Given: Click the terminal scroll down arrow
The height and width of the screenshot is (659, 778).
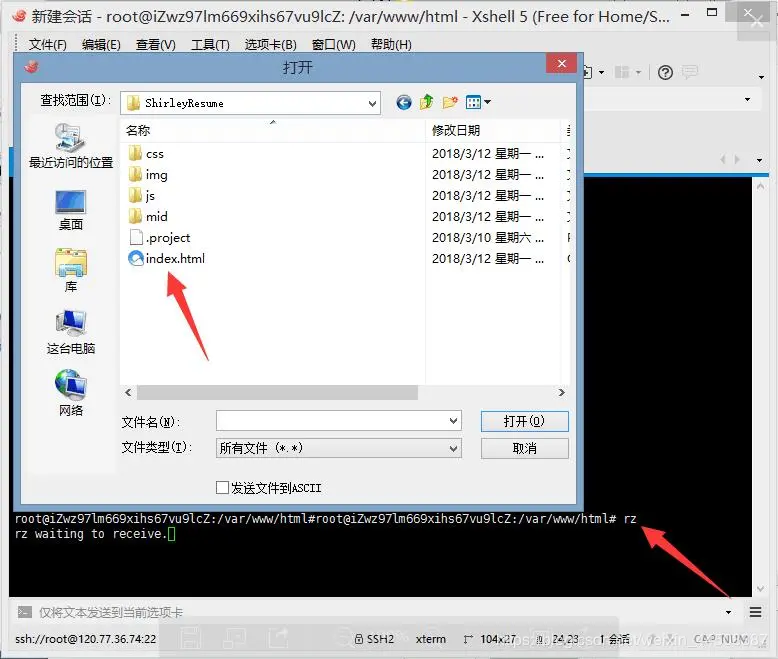Looking at the screenshot, I should pos(760,589).
